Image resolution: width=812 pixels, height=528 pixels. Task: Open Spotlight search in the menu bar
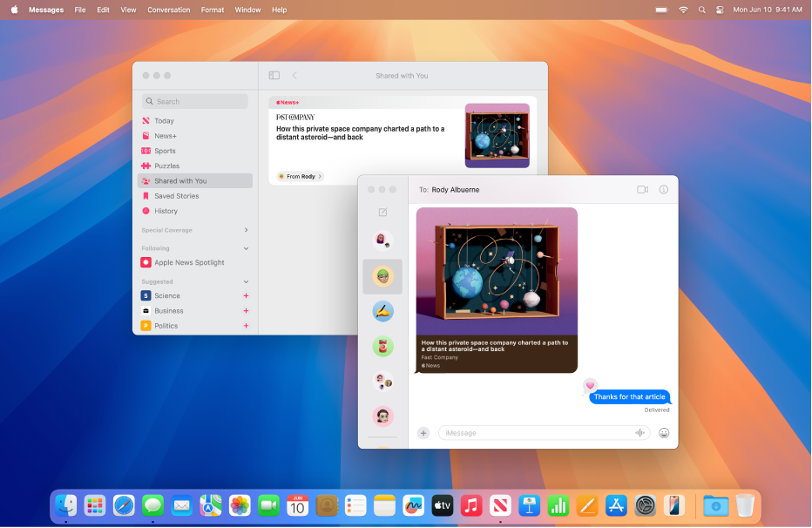(701, 10)
